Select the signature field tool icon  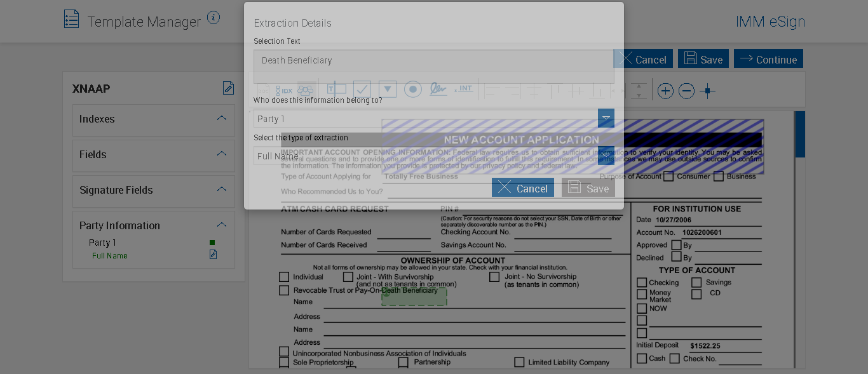tap(438, 90)
